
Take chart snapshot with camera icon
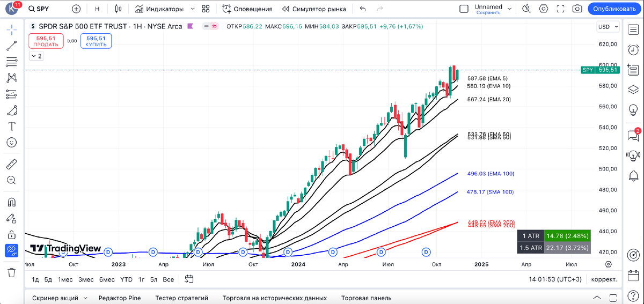click(577, 9)
